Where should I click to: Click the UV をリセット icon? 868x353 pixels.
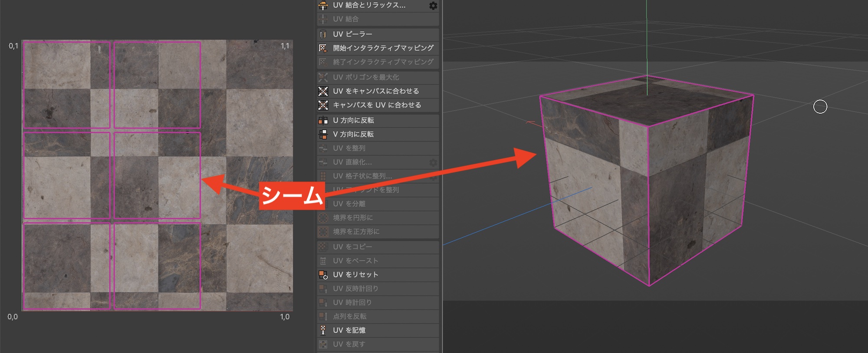(323, 275)
